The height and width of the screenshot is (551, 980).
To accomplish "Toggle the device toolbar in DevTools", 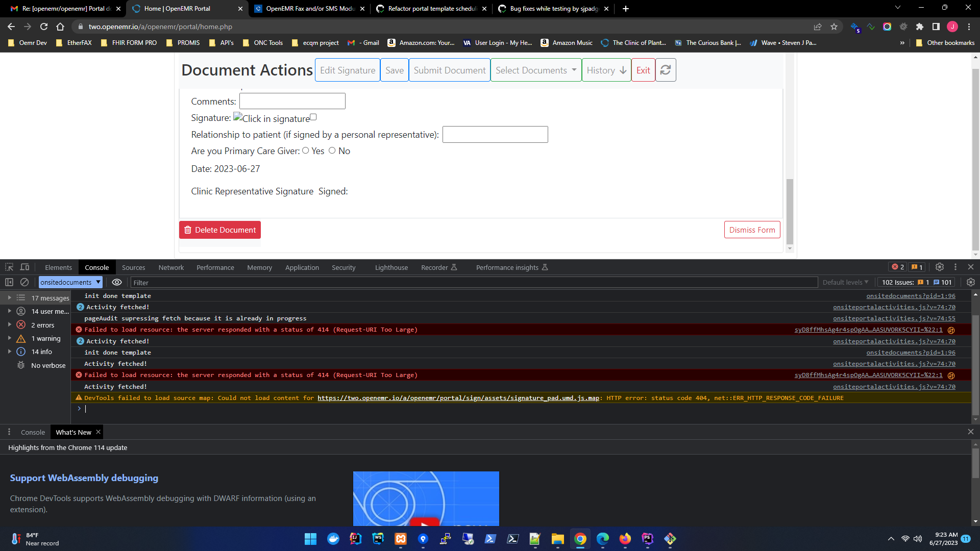I will tap(24, 267).
